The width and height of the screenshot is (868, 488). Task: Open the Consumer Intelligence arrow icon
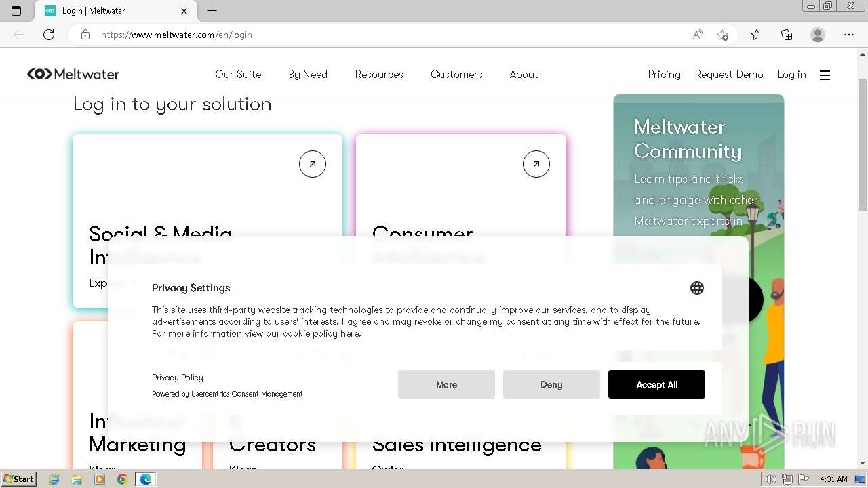tap(536, 164)
